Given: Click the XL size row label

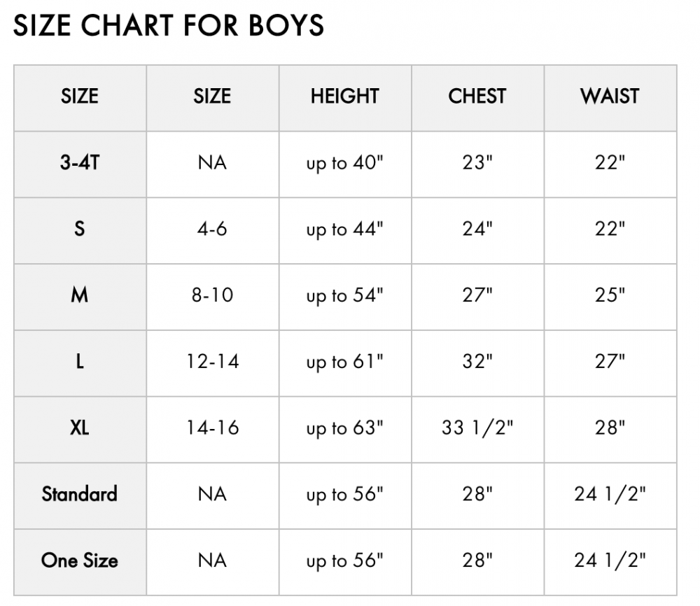Looking at the screenshot, I should [80, 428].
